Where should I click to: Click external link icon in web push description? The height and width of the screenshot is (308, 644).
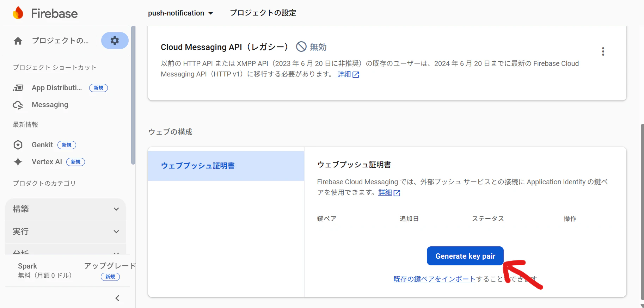[x=397, y=193]
